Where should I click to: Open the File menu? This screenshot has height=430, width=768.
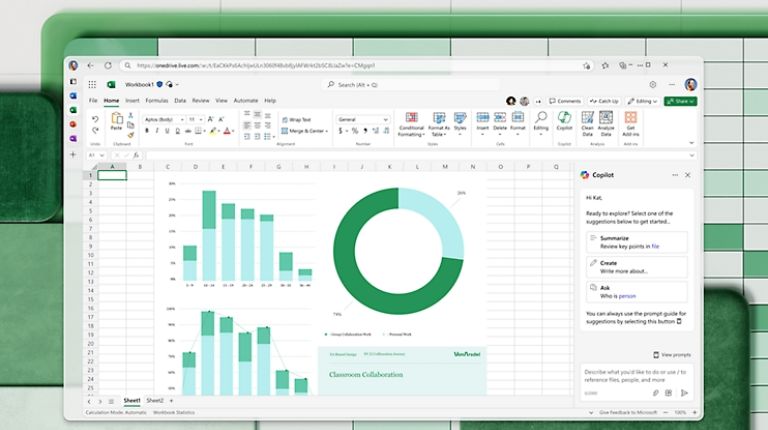tap(93, 100)
